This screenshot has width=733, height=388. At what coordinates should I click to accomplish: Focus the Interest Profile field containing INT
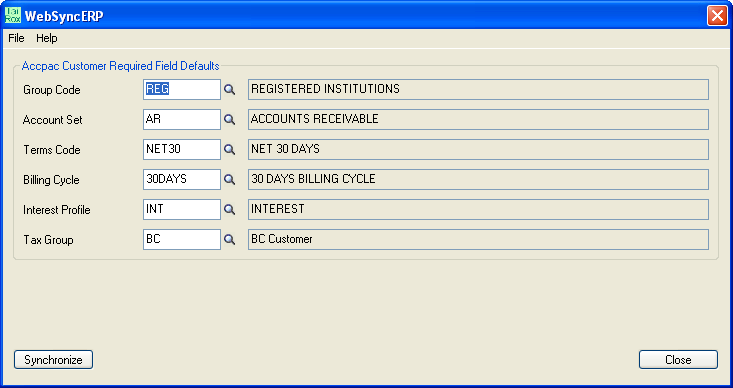pos(182,209)
